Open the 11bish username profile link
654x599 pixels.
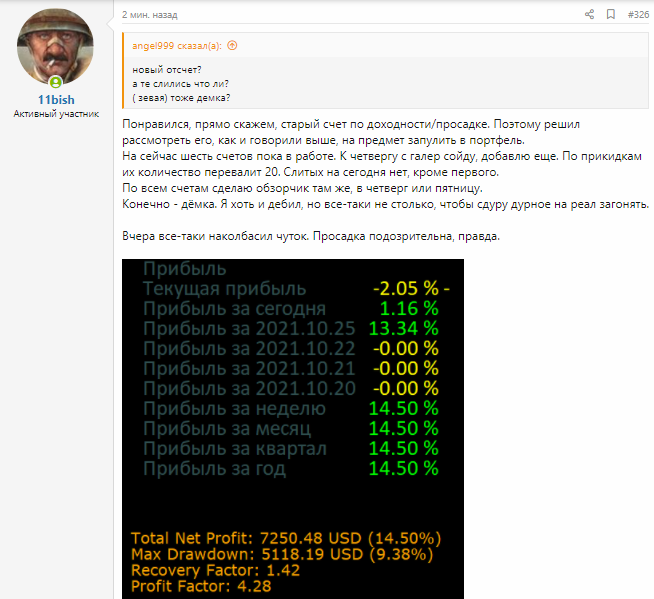(56, 100)
